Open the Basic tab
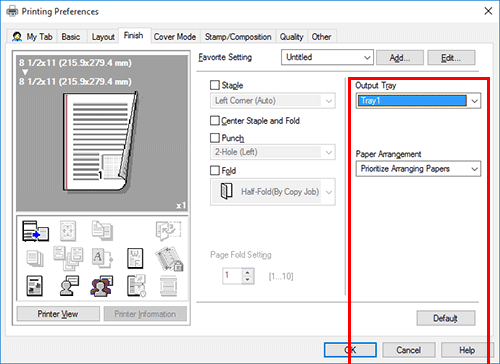500x364 pixels. [71, 37]
